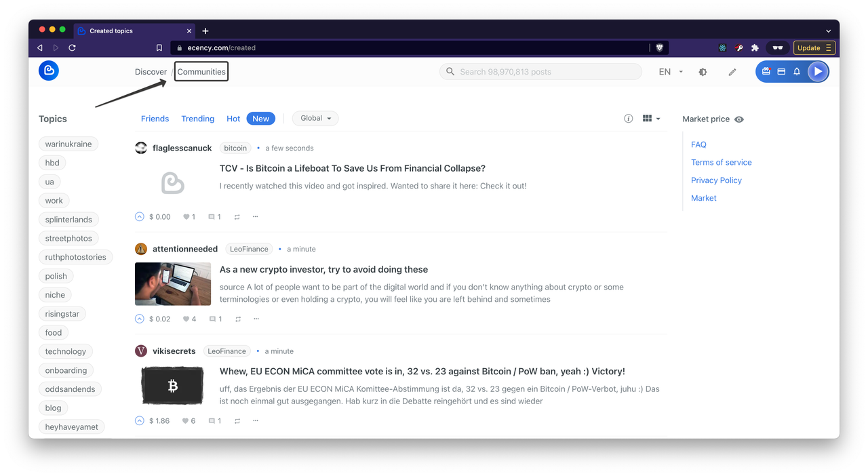Click the pencil icon to write a post
The width and height of the screenshot is (868, 476).
coord(732,71)
